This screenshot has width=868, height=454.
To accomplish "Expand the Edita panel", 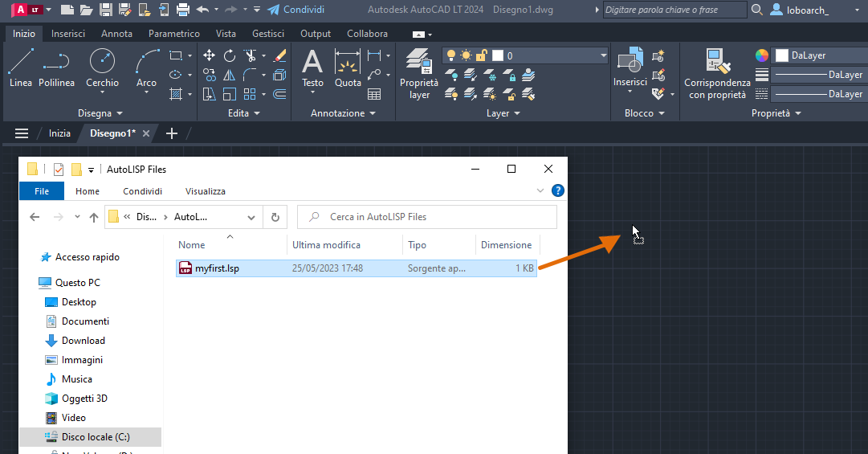I will 243,113.
